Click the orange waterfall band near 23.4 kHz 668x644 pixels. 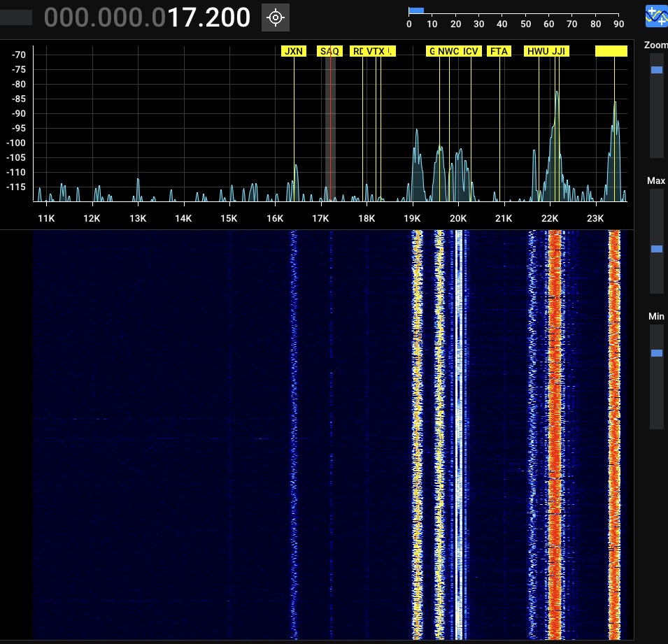614,434
